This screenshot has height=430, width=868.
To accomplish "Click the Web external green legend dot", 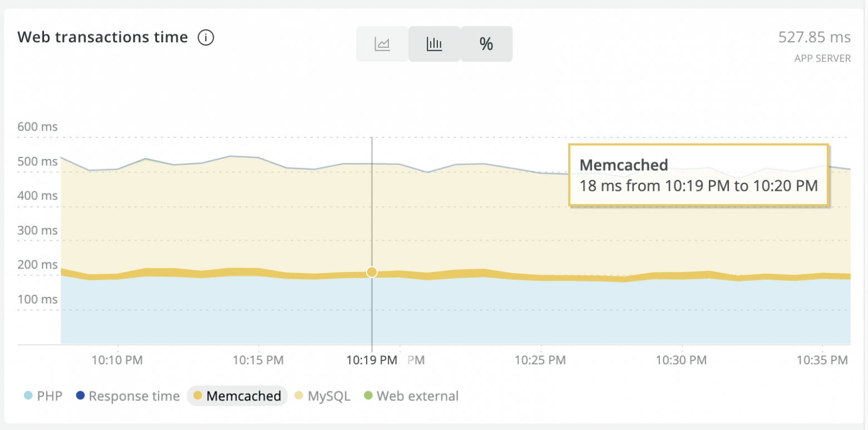I will coord(367,396).
